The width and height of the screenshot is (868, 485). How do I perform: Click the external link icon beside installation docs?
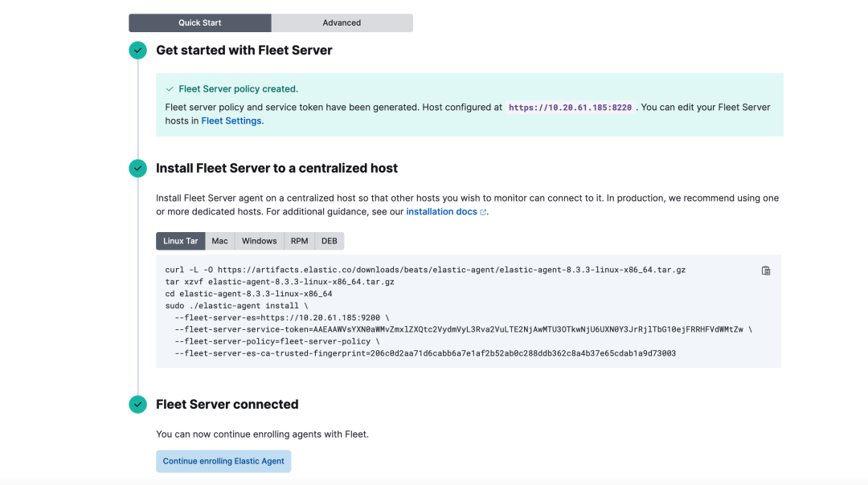(484, 212)
